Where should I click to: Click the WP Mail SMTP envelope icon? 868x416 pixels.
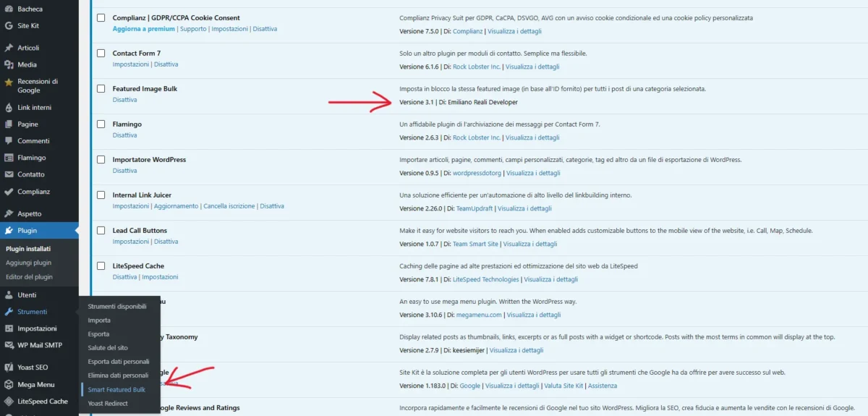tap(9, 345)
